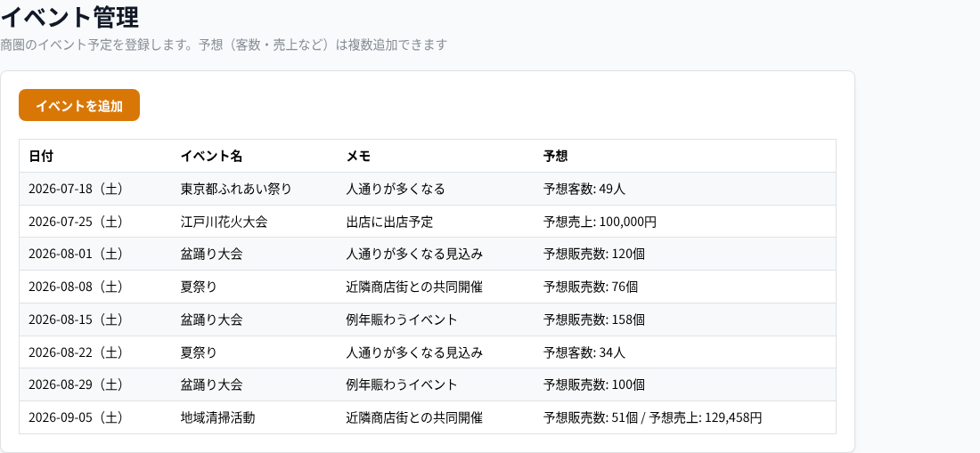Viewport: 980px width, 453px height.
Task: Select the メモ column header
Action: [x=358, y=156]
